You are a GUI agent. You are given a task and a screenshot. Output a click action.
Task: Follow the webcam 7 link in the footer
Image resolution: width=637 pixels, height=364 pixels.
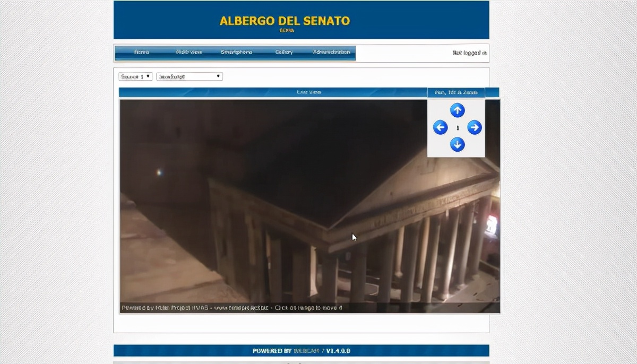[x=309, y=351]
